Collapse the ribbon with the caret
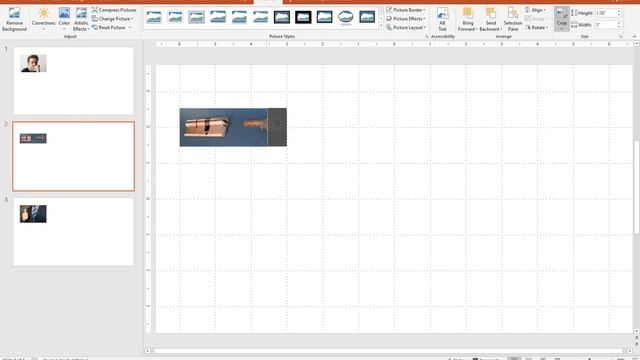The image size is (640, 360). coord(634,37)
